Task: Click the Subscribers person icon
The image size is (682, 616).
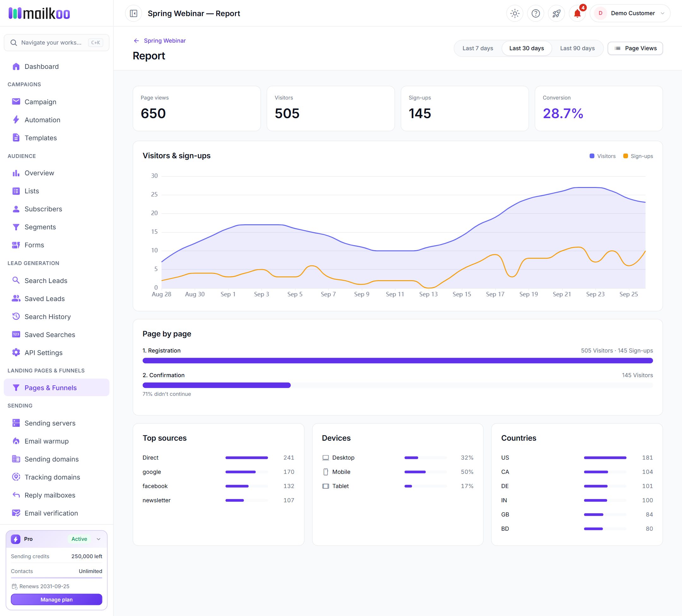Action: [x=16, y=209]
